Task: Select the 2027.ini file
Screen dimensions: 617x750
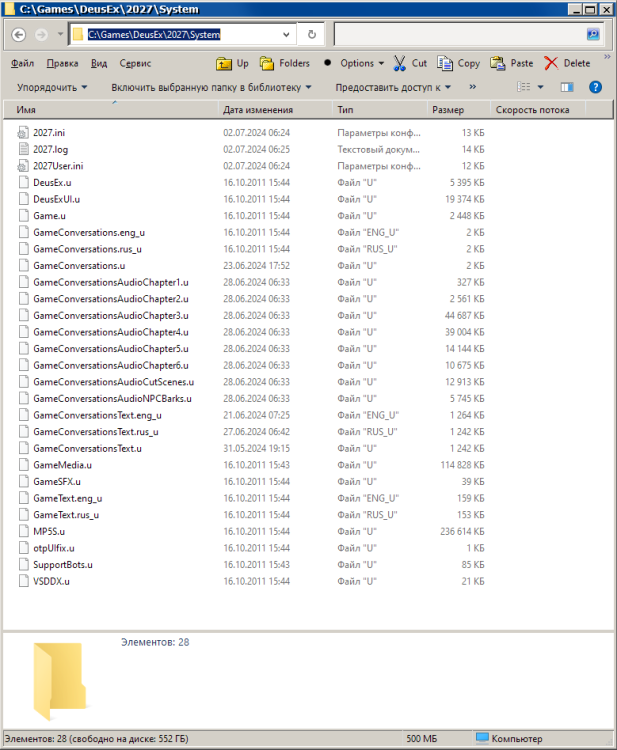Action: tap(49, 132)
